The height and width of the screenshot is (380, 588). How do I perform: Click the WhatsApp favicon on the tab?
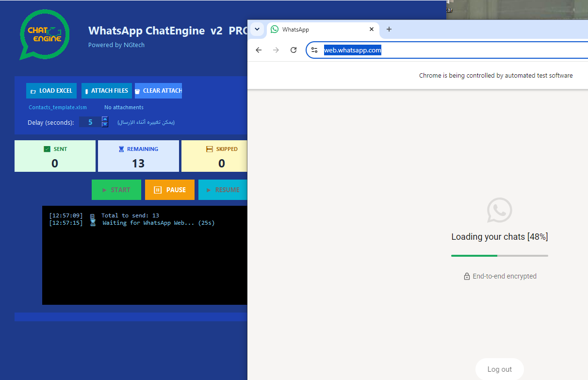pyautogui.click(x=275, y=29)
